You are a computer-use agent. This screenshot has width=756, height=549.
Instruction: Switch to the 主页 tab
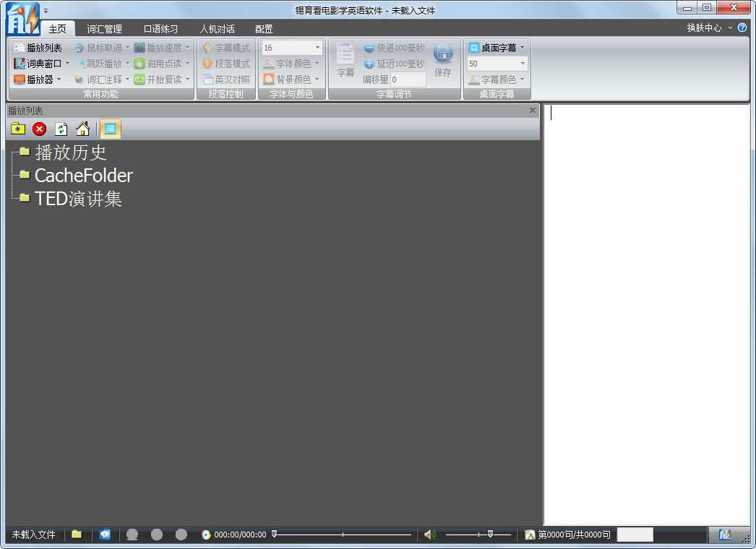(57, 29)
